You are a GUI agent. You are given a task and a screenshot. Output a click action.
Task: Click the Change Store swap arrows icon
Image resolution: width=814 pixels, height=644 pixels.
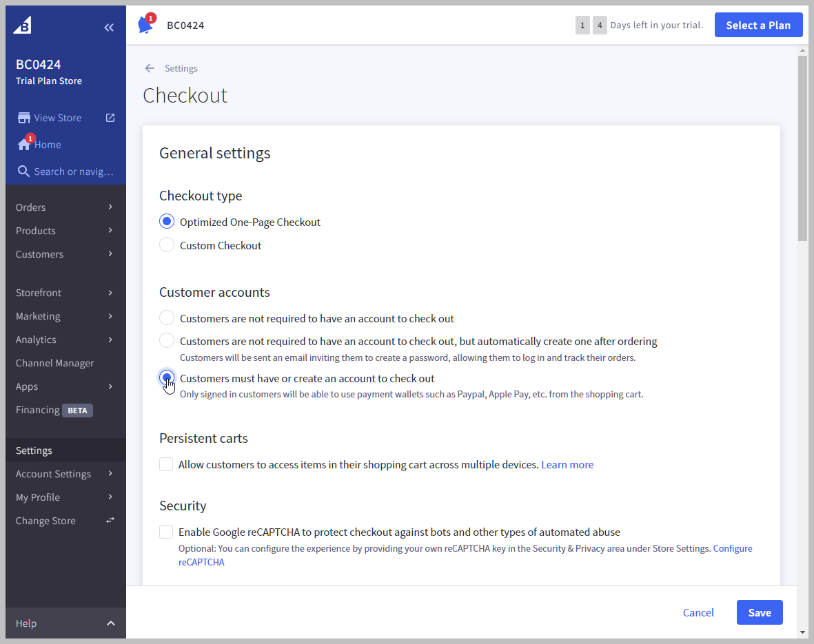tap(110, 521)
